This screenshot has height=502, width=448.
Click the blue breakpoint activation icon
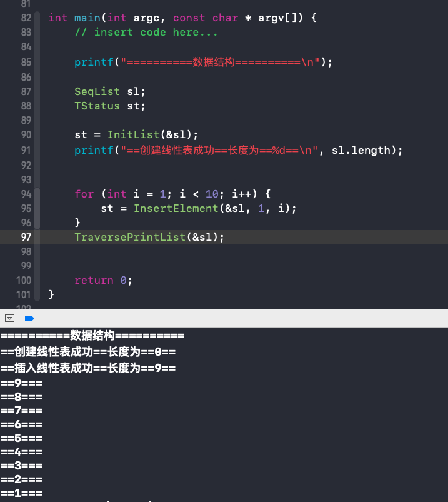[29, 318]
